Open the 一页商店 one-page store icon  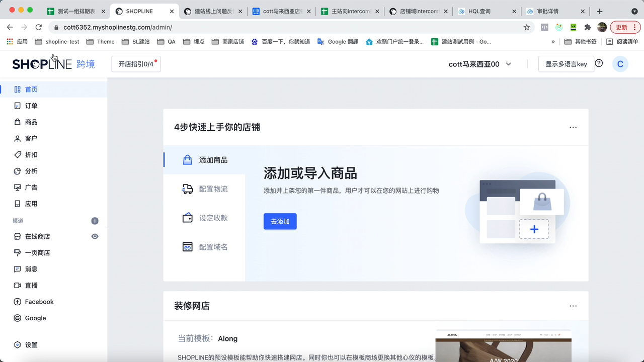coord(18,253)
